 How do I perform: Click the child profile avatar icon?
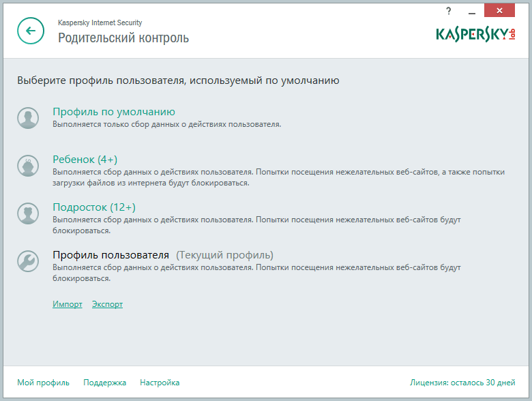pos(28,166)
